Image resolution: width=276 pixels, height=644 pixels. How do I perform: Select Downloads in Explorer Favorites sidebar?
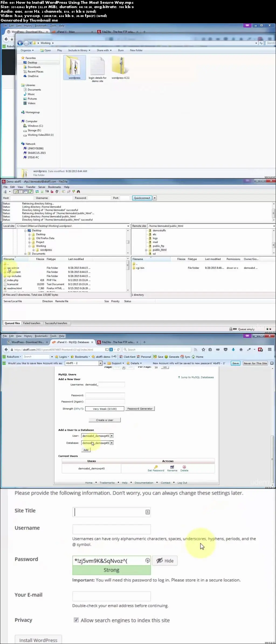coord(34,67)
